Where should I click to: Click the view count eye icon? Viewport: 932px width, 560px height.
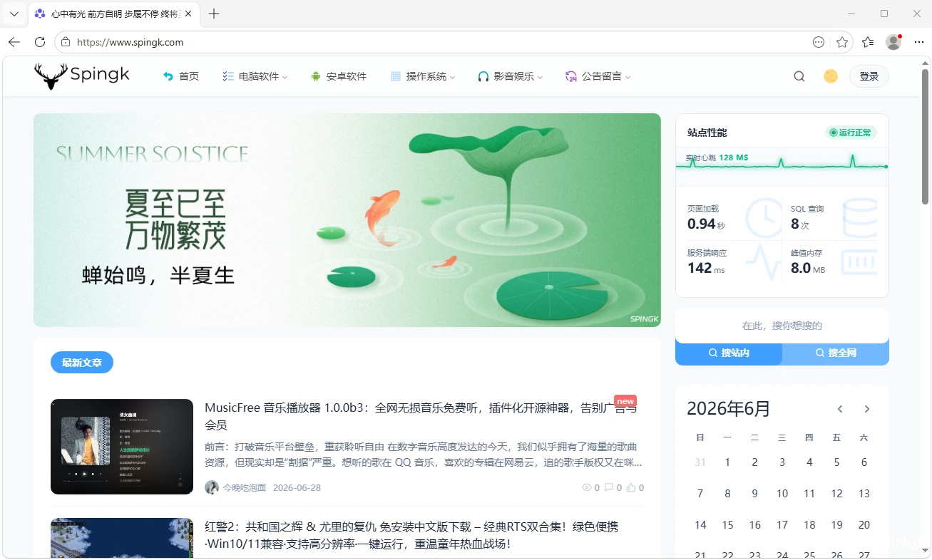point(587,487)
